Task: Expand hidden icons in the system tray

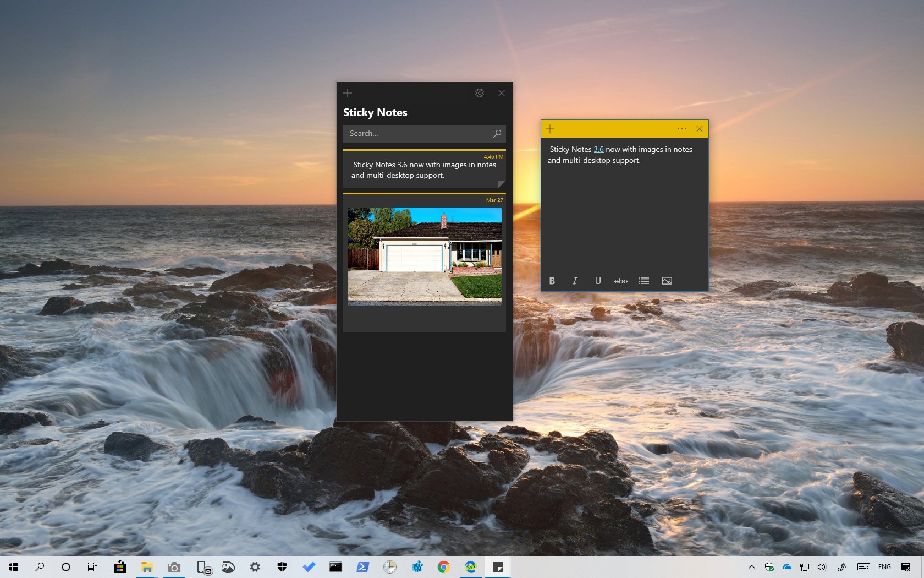Action: pos(751,567)
